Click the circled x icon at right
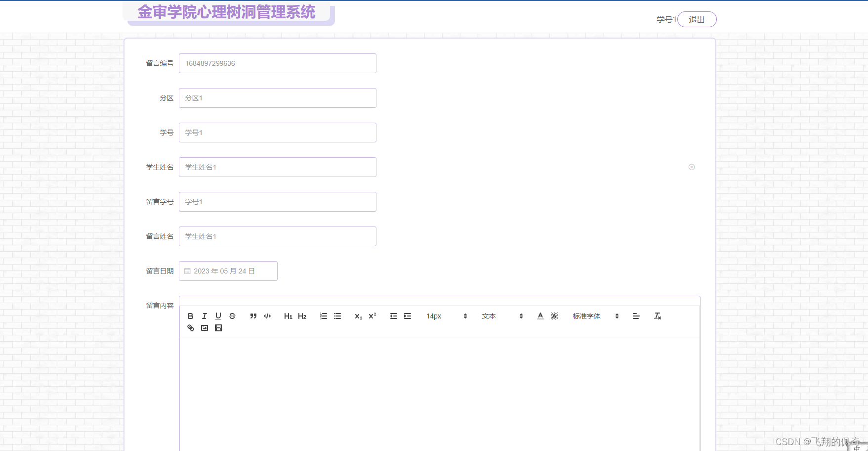Viewport: 868px width, 451px height. tap(692, 167)
